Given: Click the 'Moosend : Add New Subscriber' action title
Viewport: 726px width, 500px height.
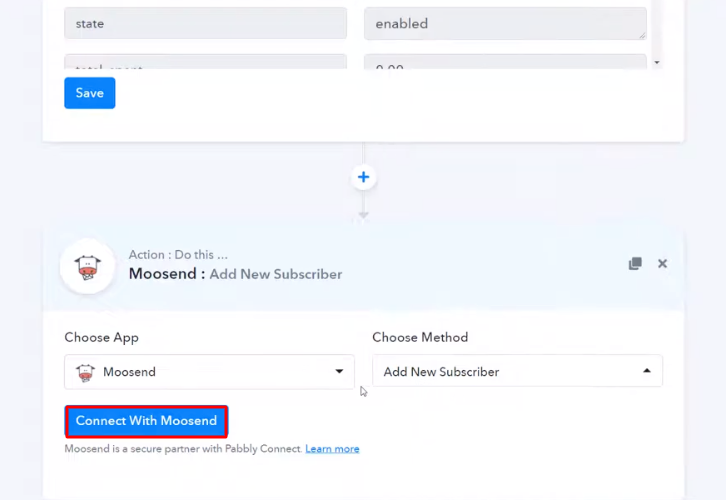Looking at the screenshot, I should [x=235, y=274].
